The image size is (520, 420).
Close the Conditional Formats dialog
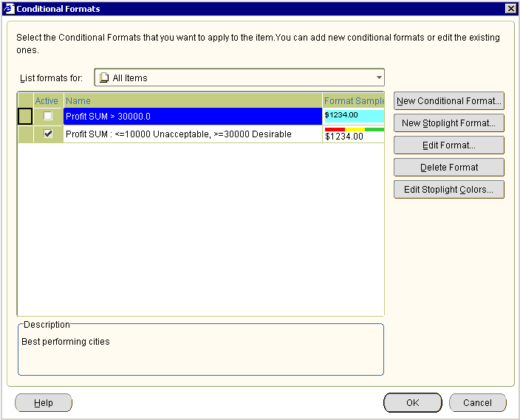coord(510,9)
